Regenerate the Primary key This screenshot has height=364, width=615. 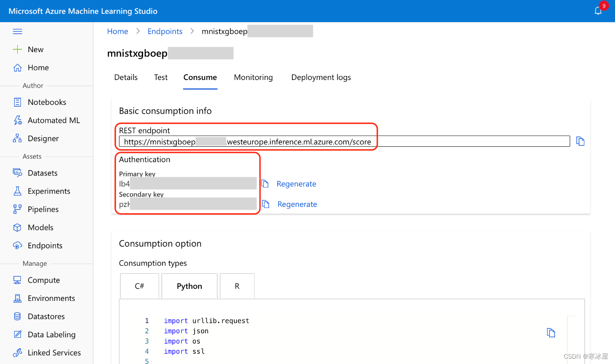(296, 184)
